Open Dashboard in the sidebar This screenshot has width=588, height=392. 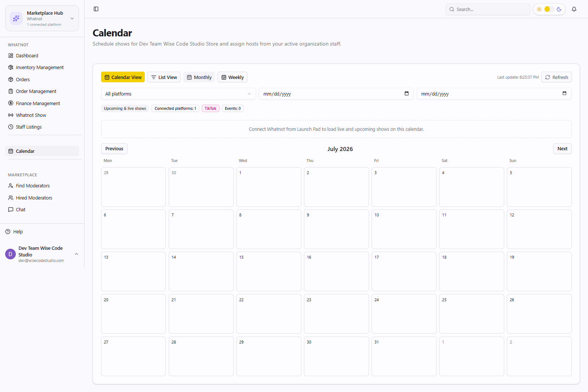pyautogui.click(x=42, y=55)
